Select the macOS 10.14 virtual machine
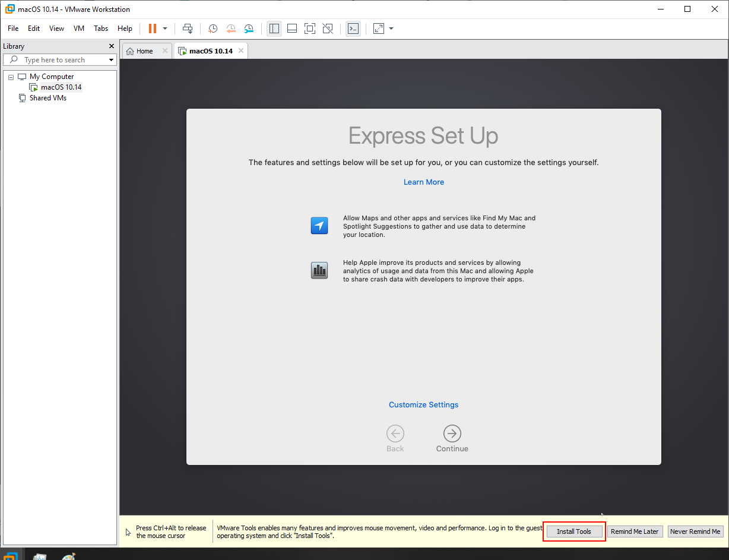Image resolution: width=729 pixels, height=560 pixels. (x=60, y=87)
